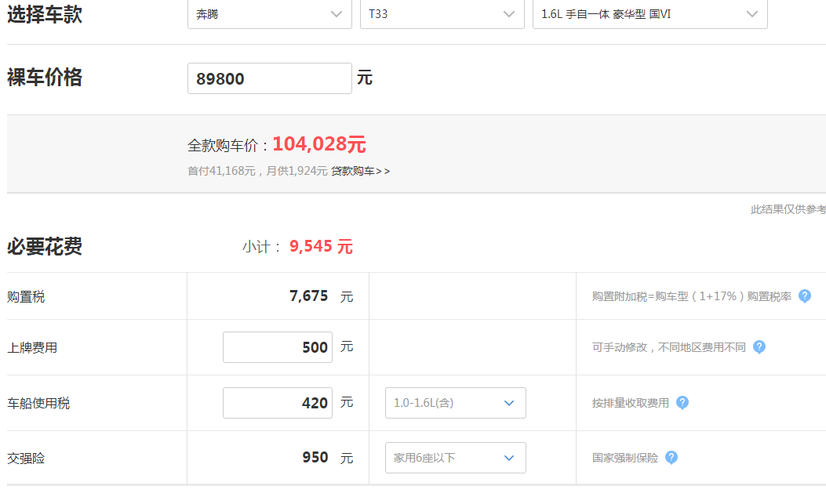Open the 贷款购车>> link

point(360,171)
